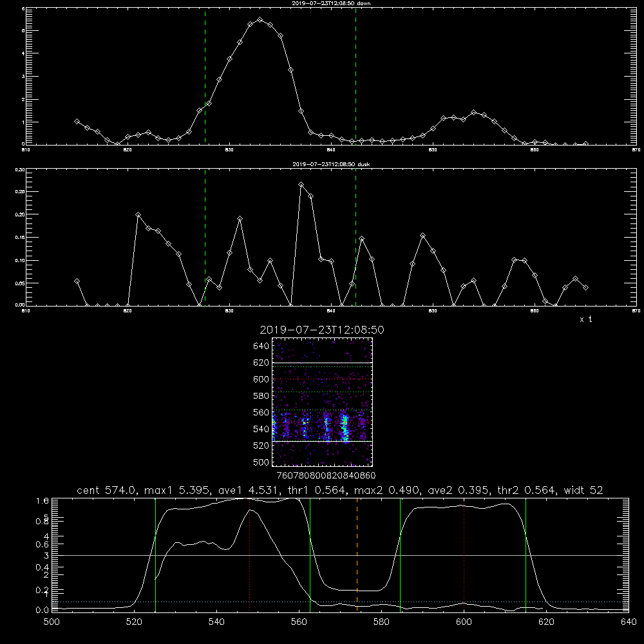644x644 pixels.
Task: Click the 'max2 0.490' value in the stats line
Action: click(387, 490)
